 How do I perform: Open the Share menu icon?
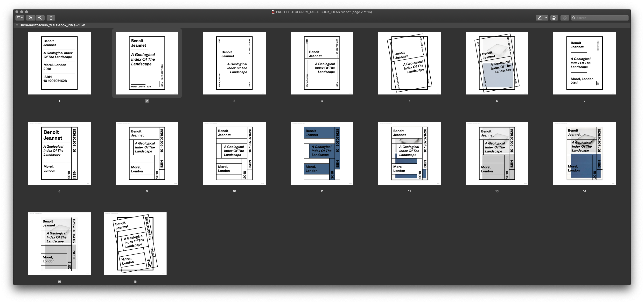point(51,18)
